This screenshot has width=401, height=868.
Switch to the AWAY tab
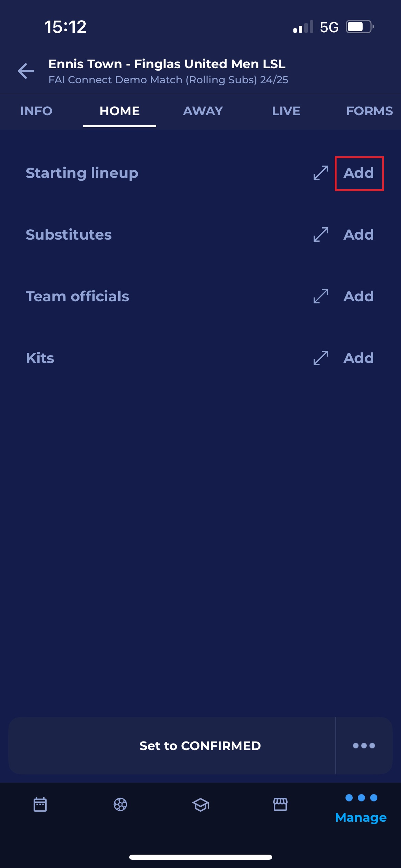[203, 111]
